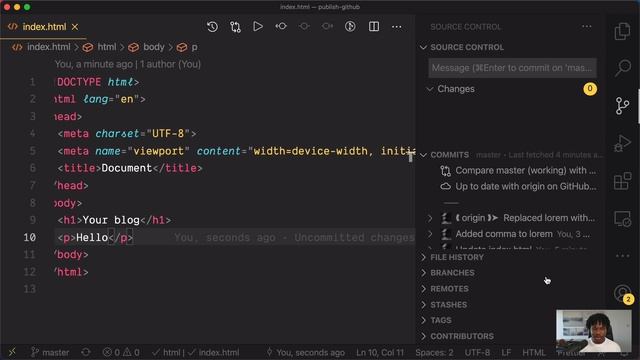Open the Accounts menu with badge
Image resolution: width=640 pixels, height=360 pixels.
tap(623, 293)
